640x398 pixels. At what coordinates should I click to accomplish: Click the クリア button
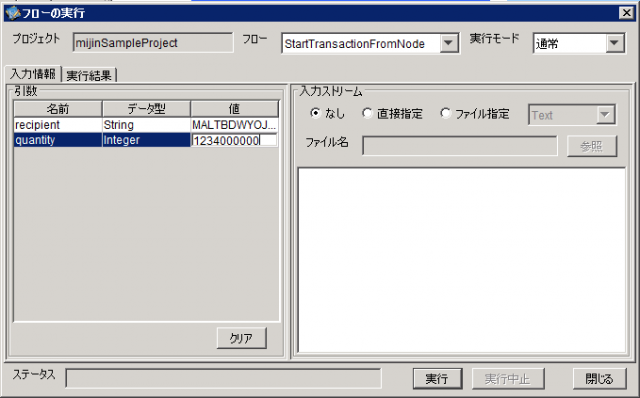[x=241, y=338]
